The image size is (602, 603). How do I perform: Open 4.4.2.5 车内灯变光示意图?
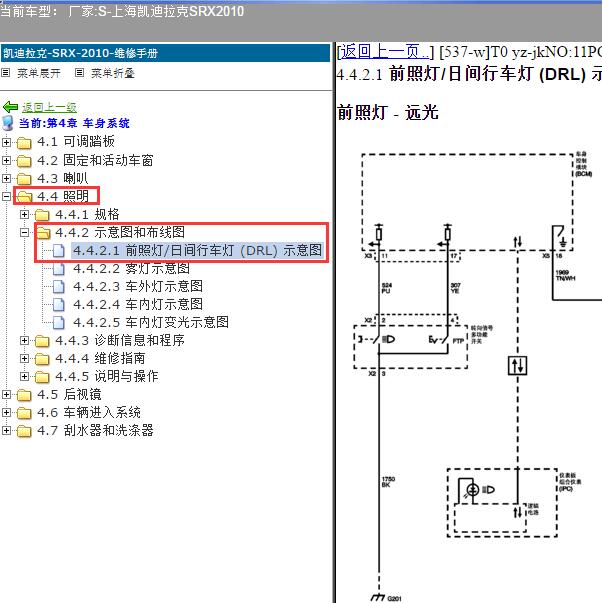click(x=151, y=322)
